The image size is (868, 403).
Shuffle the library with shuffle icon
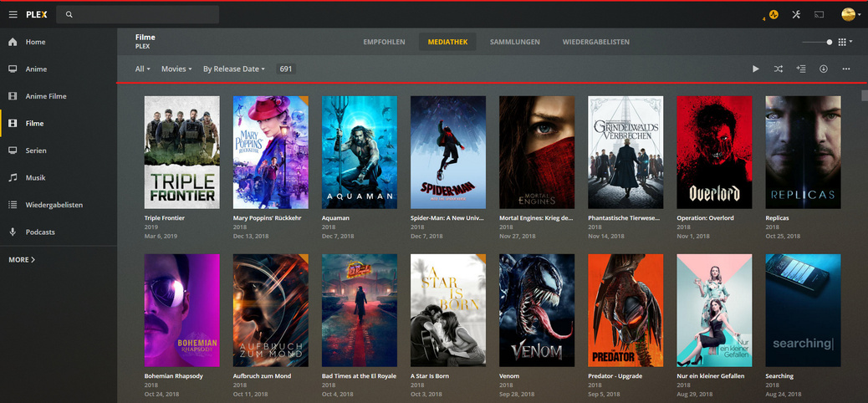tap(779, 69)
